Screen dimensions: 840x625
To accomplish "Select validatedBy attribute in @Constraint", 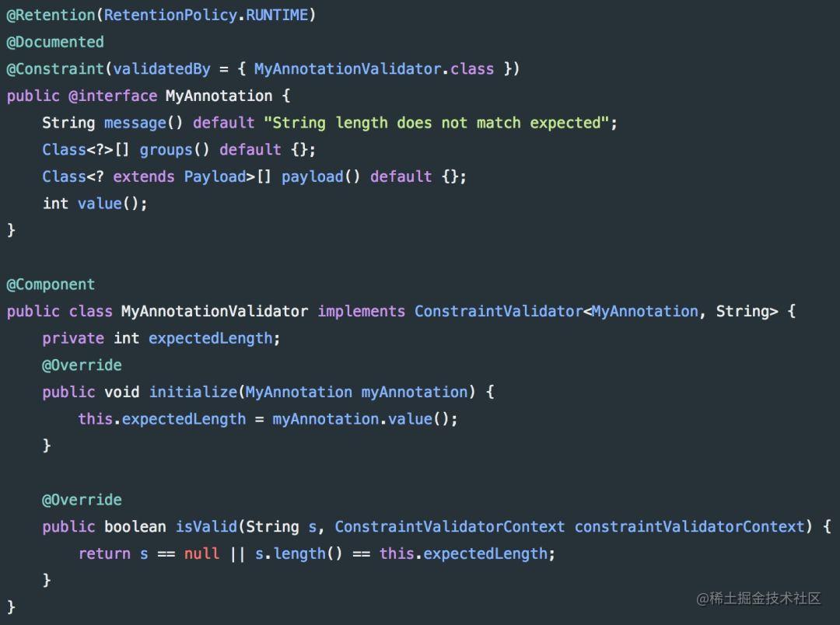I will click(162, 69).
